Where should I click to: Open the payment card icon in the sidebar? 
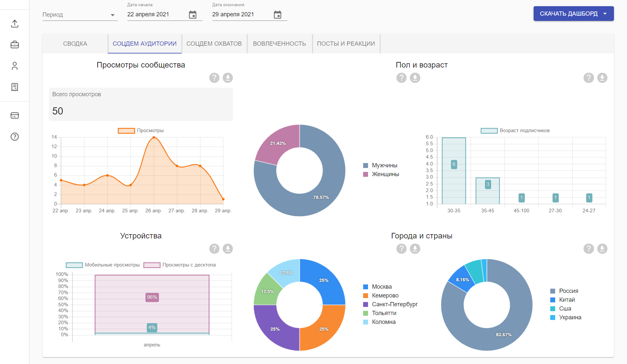click(15, 115)
